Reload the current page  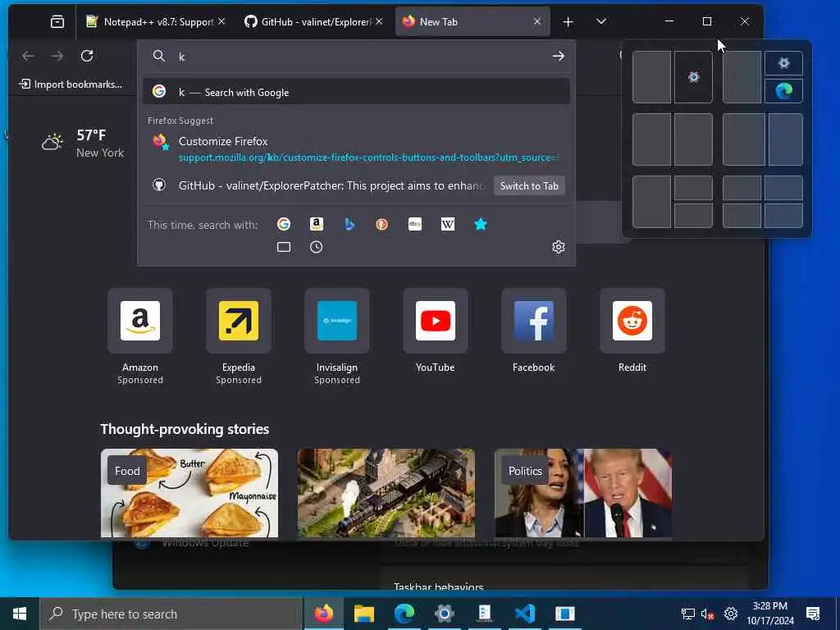tap(87, 56)
